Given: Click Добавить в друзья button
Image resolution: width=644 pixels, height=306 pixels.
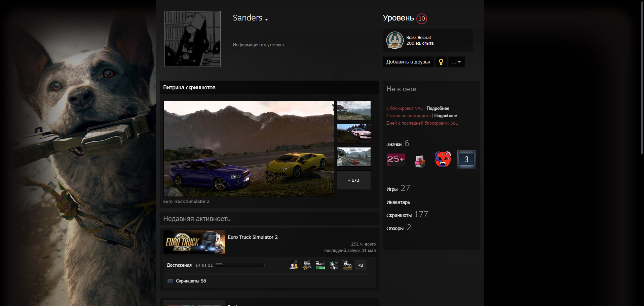Looking at the screenshot, I should click(408, 62).
